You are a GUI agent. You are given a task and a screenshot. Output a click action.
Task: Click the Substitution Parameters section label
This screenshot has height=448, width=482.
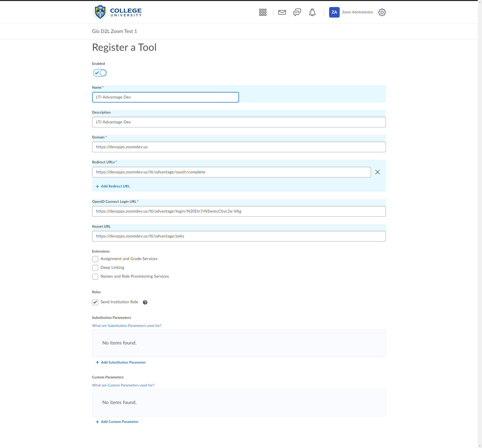click(x=111, y=318)
